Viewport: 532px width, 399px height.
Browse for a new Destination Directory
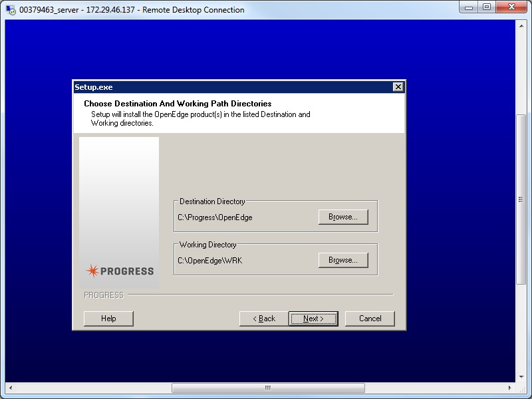pyautogui.click(x=342, y=216)
